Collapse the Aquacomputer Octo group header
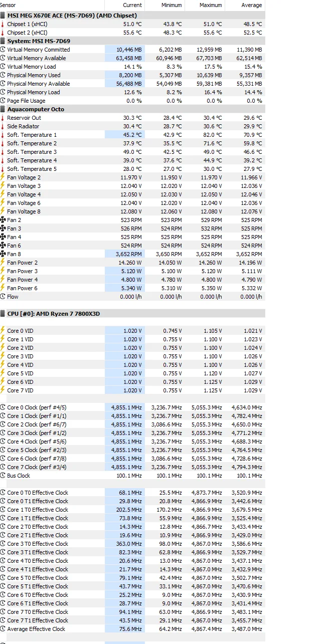Image resolution: width=336 pixels, height=644 pixels. point(132,109)
